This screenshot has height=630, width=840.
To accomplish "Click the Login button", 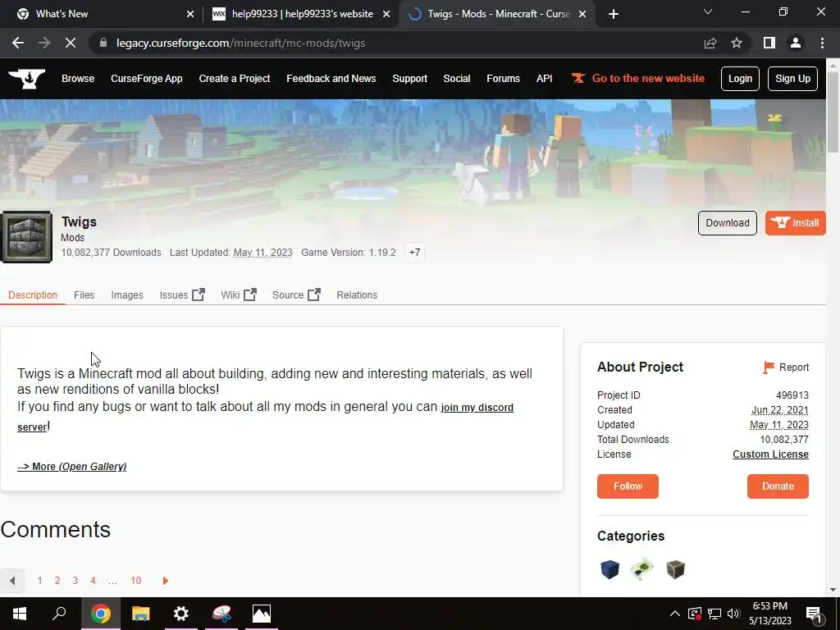I will point(740,79).
